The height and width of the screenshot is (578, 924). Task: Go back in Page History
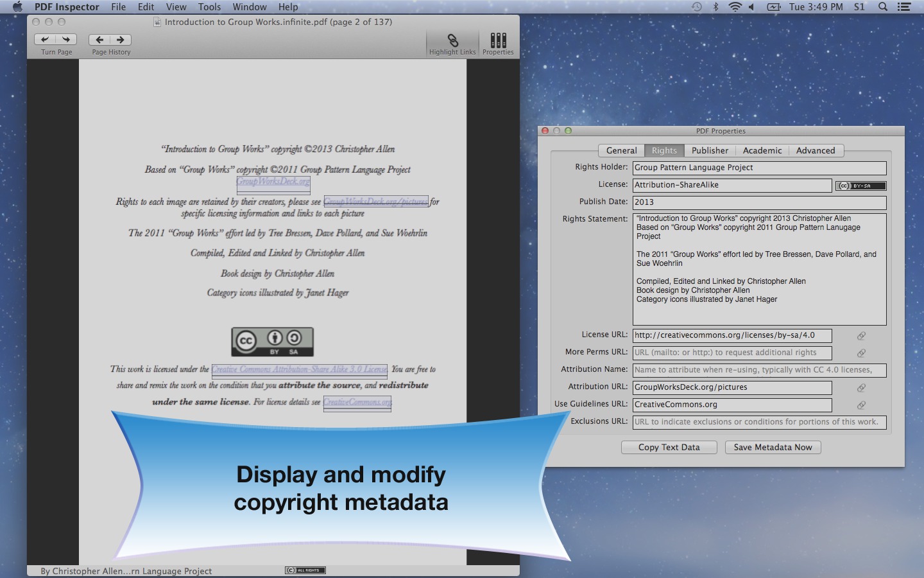[x=99, y=39]
